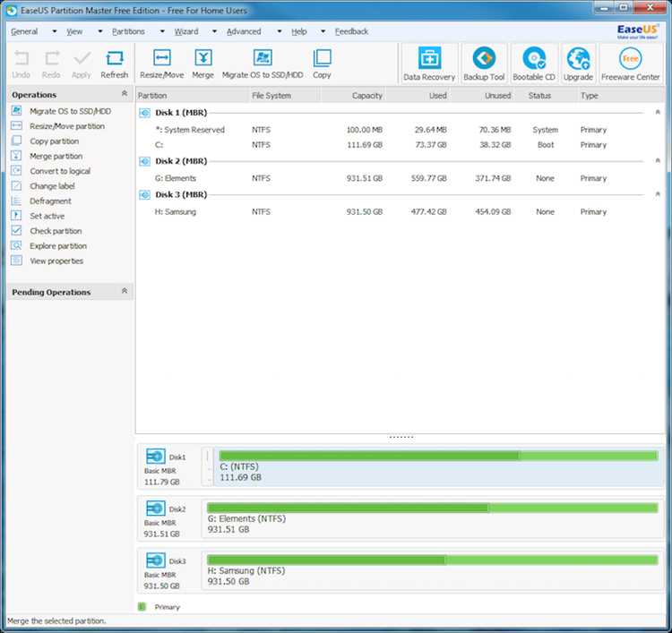Open the Data Recovery tool
The height and width of the screenshot is (633, 672).
click(429, 64)
